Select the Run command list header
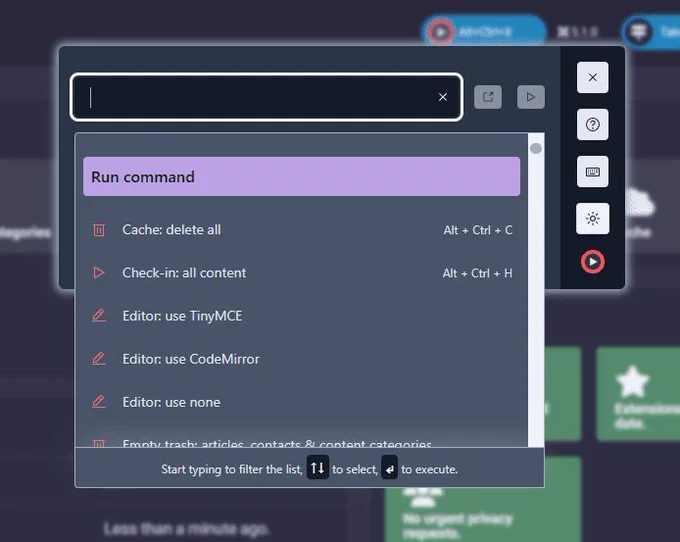The image size is (680, 542). (301, 176)
